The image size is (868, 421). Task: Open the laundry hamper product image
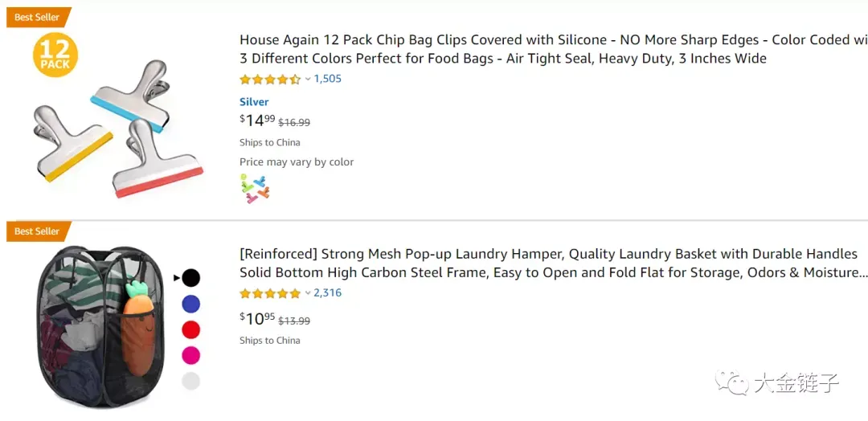point(102,326)
